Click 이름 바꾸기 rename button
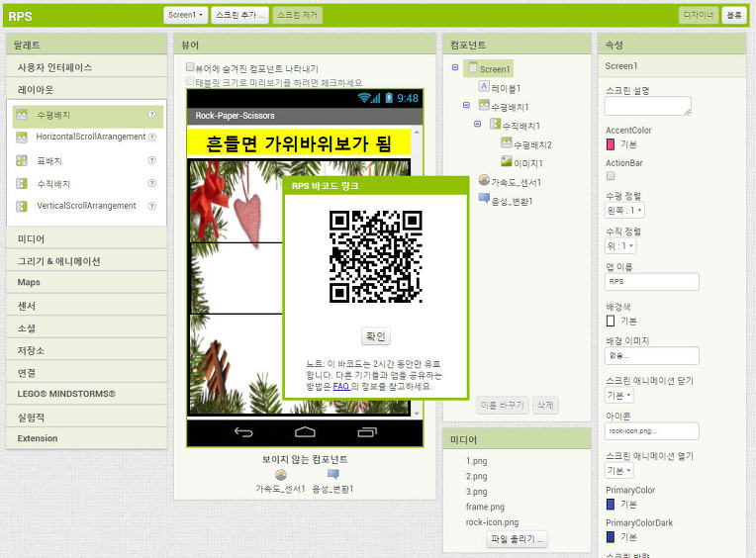 point(502,406)
